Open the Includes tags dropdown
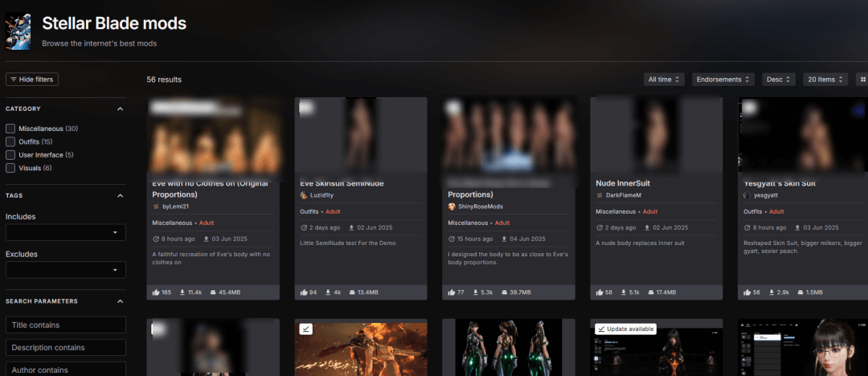The image size is (868, 376). click(x=65, y=232)
